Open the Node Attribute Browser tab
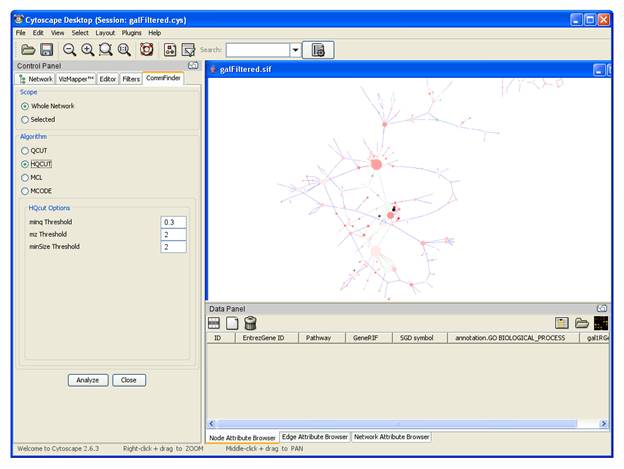Viewport: 624px width, 469px height. coord(242,438)
